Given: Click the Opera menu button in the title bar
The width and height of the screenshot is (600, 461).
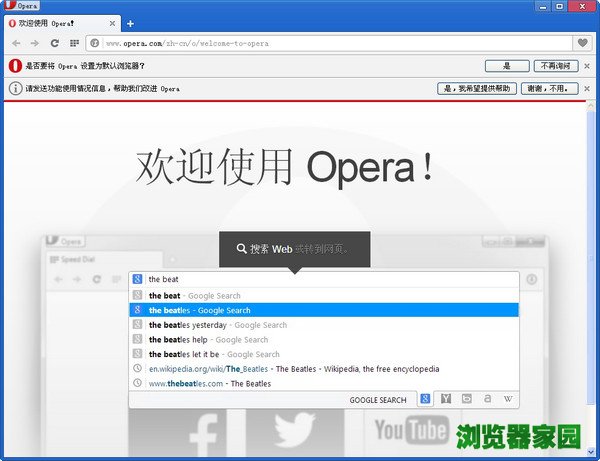Looking at the screenshot, I should pyautogui.click(x=21, y=5).
